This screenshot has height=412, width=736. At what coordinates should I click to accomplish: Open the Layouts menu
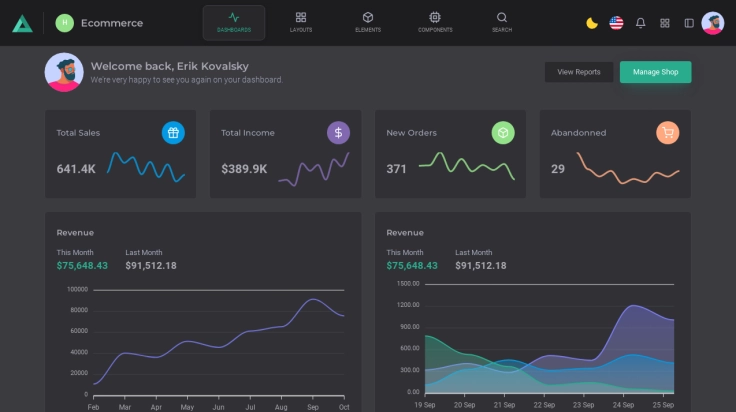tap(301, 22)
